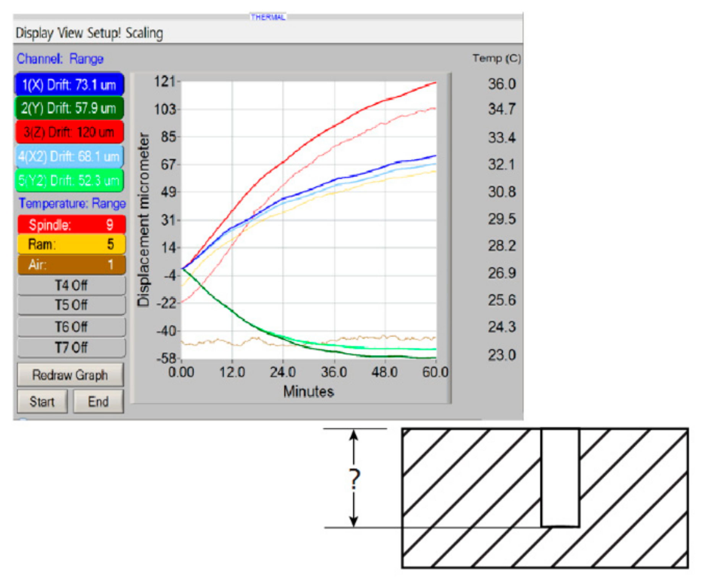Open the Setup! menu

[x=104, y=33]
